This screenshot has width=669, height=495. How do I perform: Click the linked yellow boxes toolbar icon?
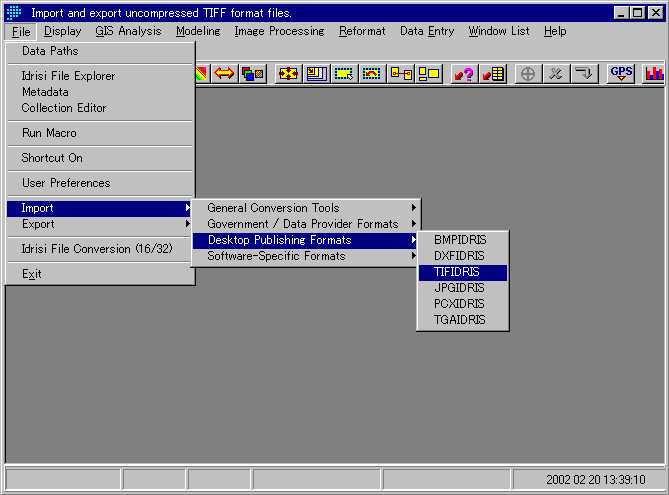pos(401,74)
